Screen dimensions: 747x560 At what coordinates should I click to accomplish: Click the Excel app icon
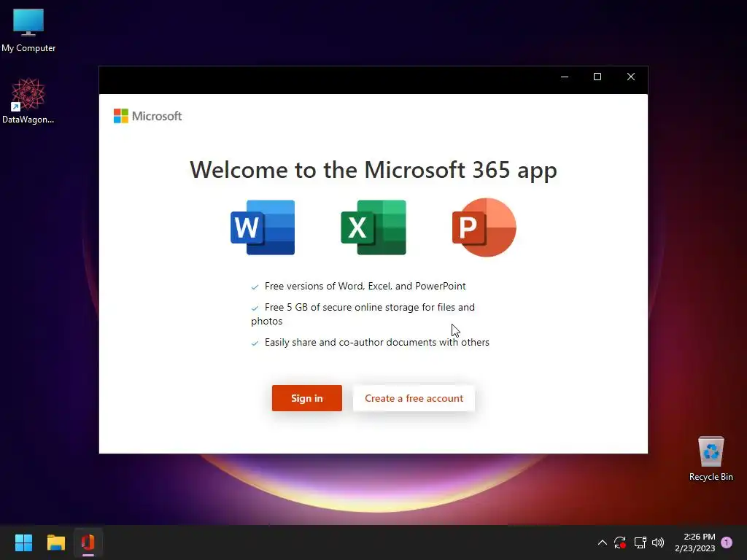(373, 227)
